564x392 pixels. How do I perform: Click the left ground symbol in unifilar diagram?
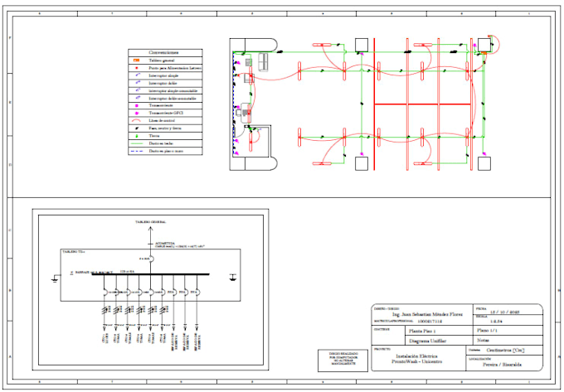click(x=55, y=278)
